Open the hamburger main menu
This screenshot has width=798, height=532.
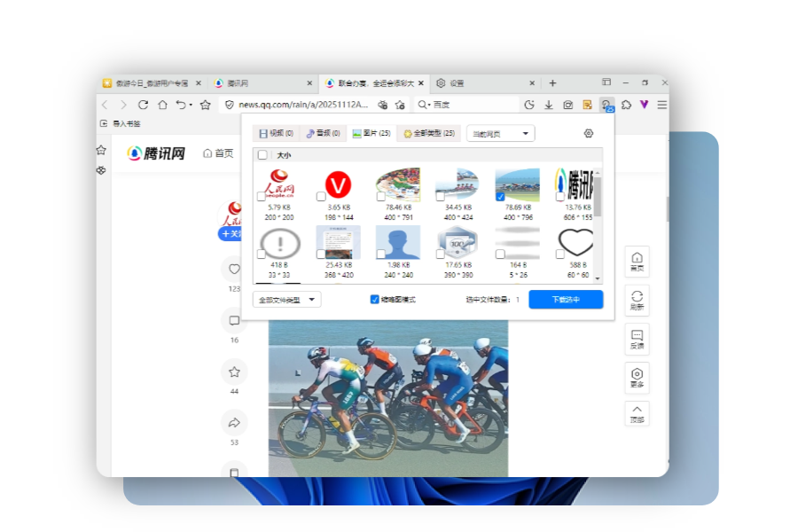tap(661, 105)
